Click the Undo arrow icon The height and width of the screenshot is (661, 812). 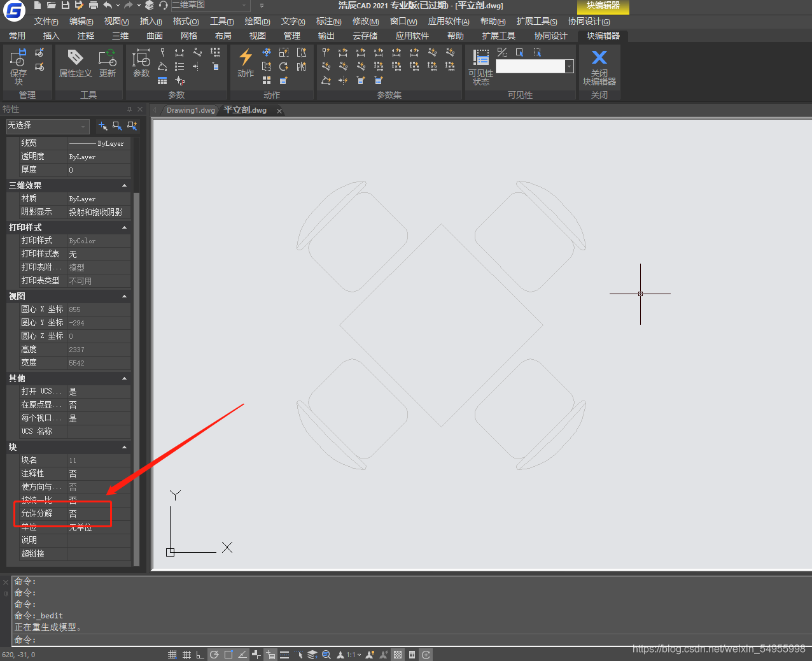108,5
